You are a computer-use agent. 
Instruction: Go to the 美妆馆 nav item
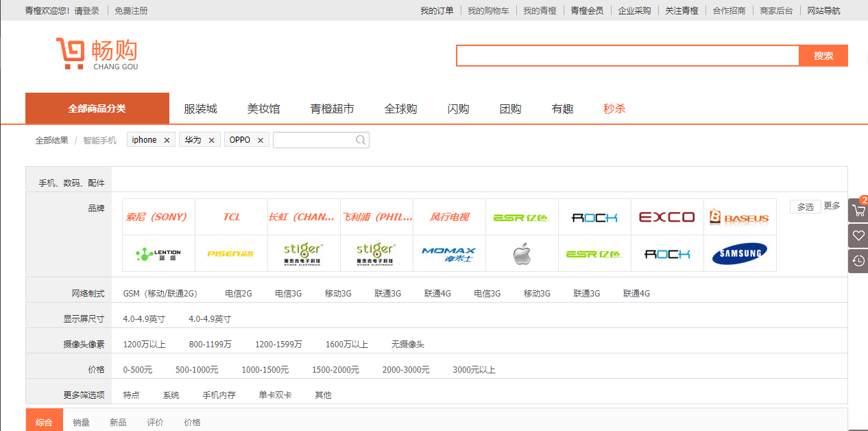[x=263, y=108]
